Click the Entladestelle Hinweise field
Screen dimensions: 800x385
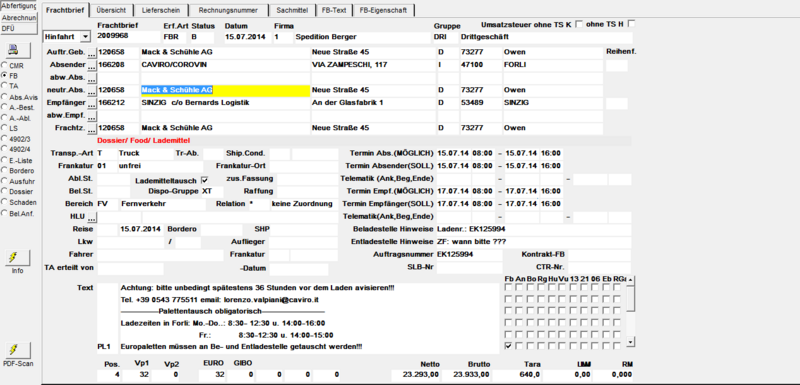(x=533, y=242)
